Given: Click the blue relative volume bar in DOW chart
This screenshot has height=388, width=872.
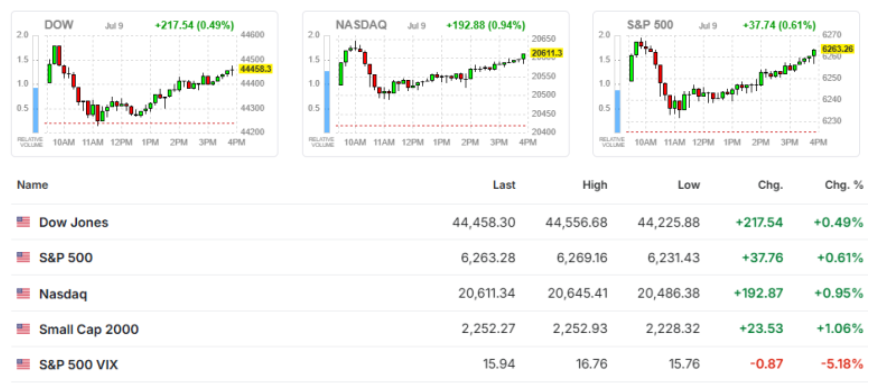Looking at the screenshot, I should (x=36, y=110).
